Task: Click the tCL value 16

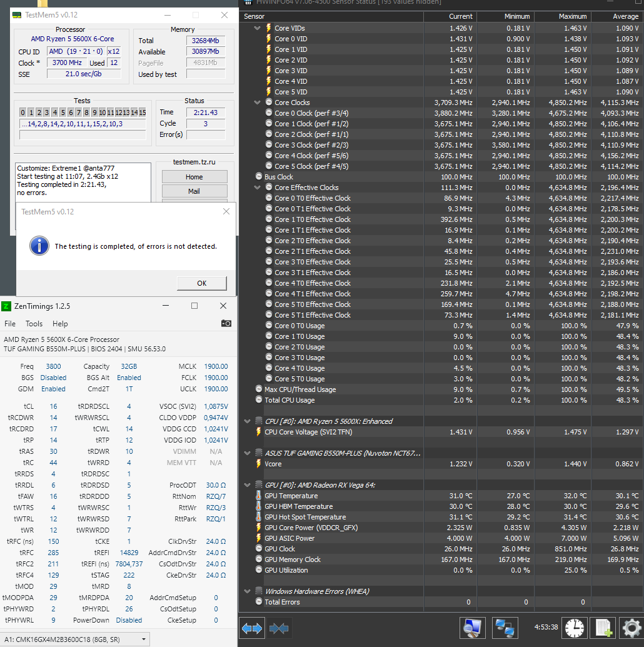Action: [x=53, y=406]
